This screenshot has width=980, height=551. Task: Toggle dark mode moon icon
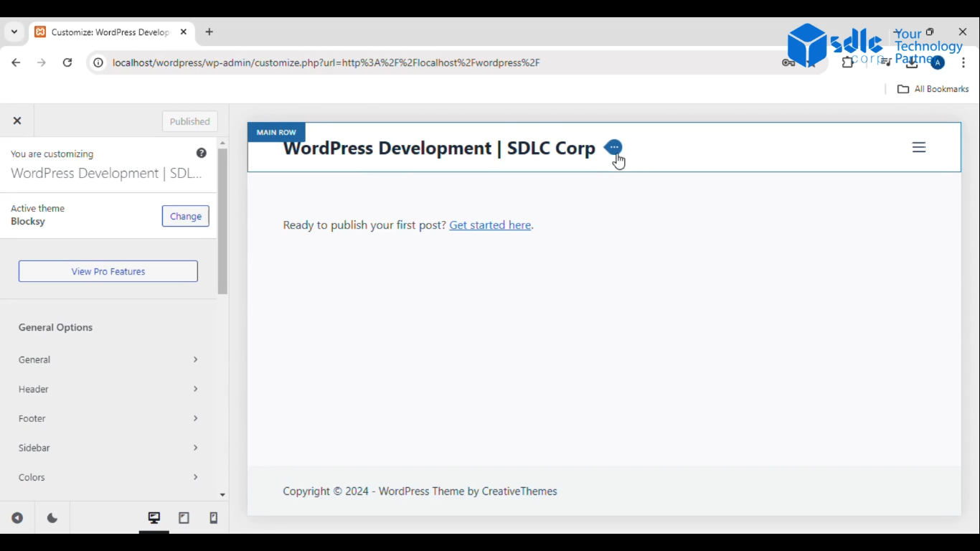coord(52,518)
